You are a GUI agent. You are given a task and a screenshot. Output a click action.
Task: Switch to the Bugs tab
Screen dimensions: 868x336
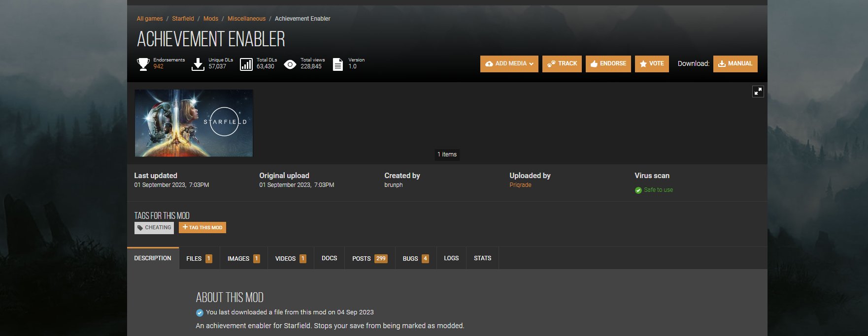point(416,258)
